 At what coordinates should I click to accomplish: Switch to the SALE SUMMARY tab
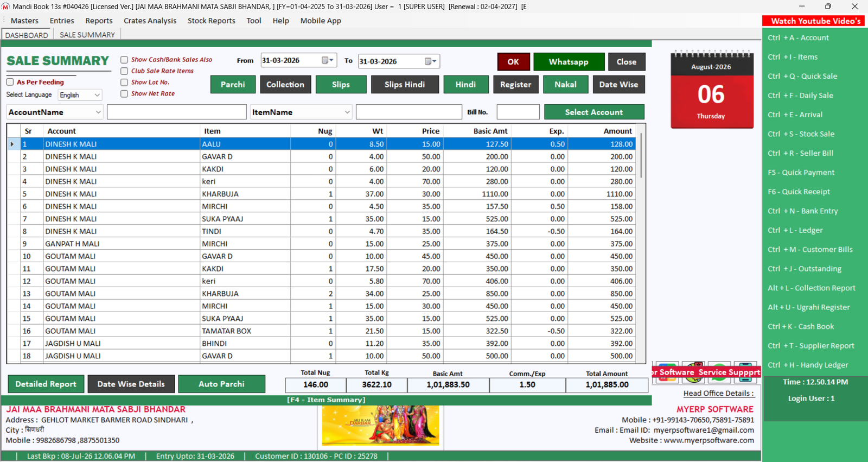point(87,35)
